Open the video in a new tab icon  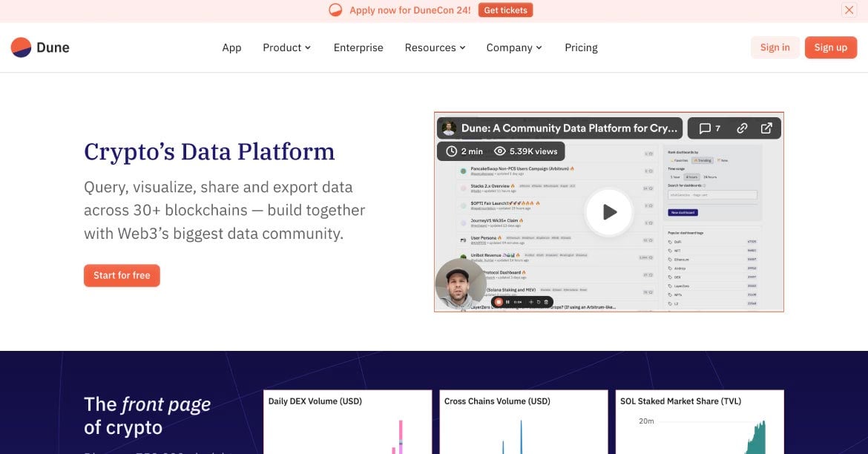pos(766,128)
